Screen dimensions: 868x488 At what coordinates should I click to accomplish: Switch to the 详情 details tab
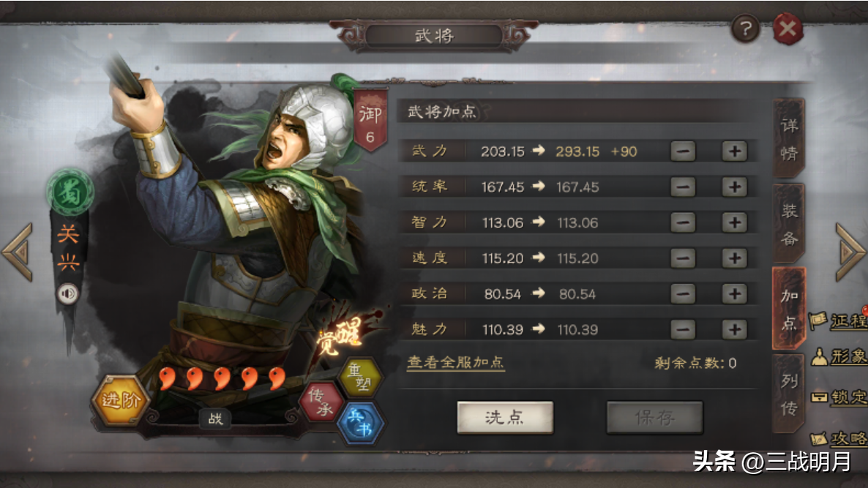coord(789,139)
